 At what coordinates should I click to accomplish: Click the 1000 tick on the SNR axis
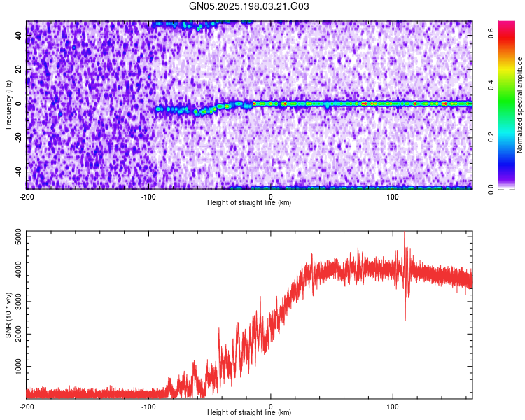coord(19,366)
